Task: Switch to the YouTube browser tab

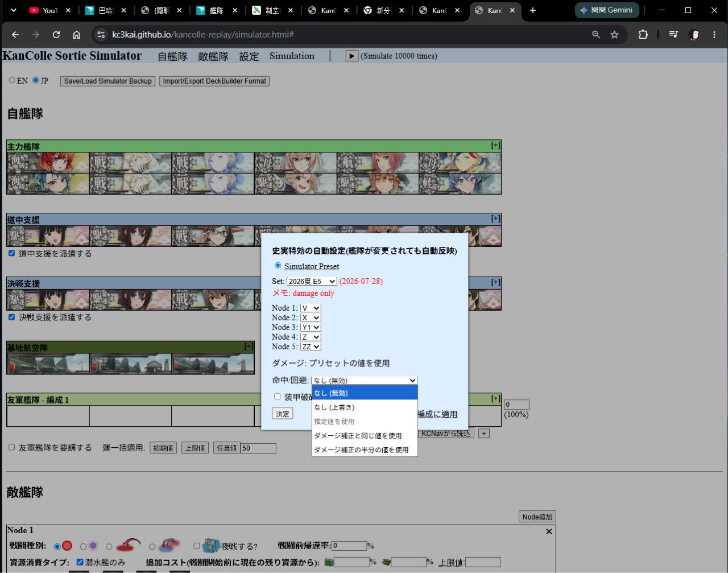Action: coord(50,10)
